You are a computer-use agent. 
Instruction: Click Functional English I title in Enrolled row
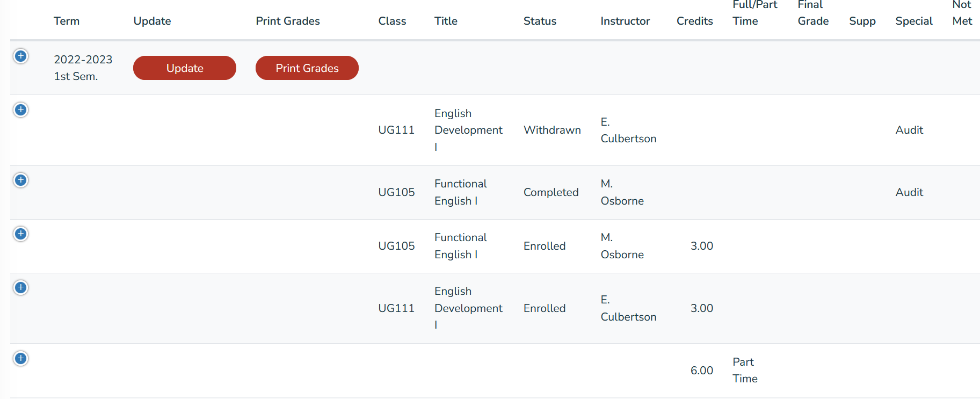(461, 246)
